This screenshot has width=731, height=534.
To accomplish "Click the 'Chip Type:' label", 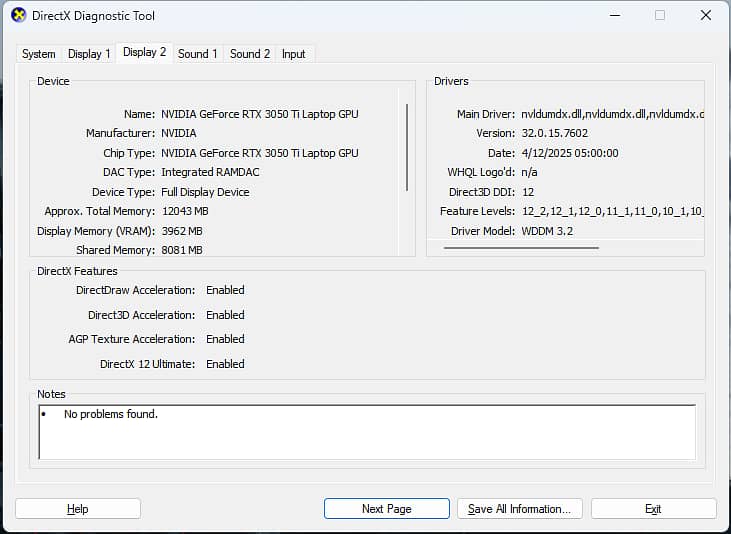I will pos(129,153).
